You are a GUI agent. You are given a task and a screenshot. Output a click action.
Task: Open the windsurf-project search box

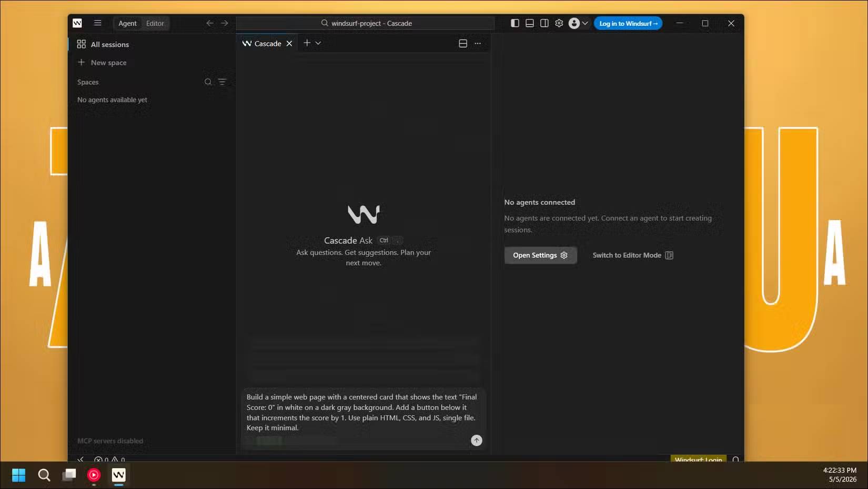pos(366,23)
